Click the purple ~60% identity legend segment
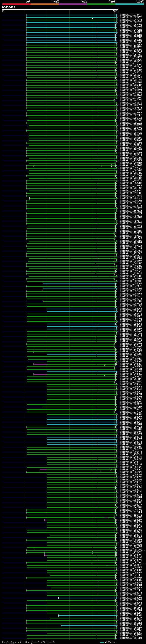146x644 pixels. click(73, 4)
